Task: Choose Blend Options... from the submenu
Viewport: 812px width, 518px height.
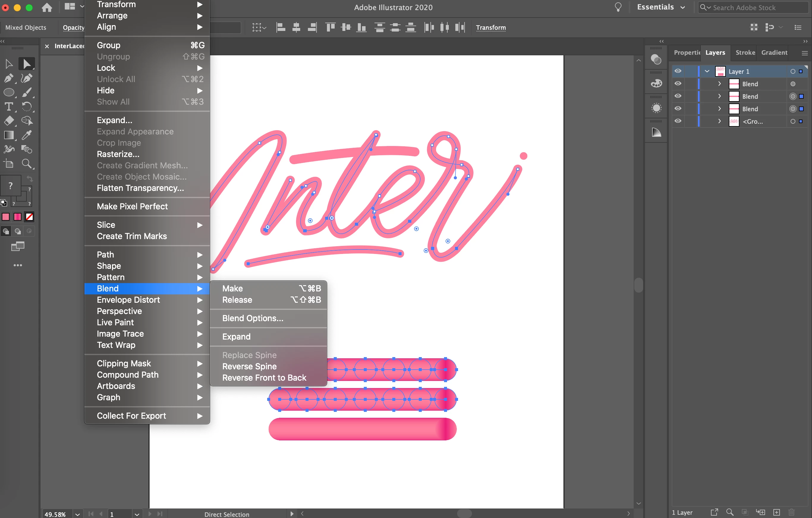Action: [x=253, y=318]
